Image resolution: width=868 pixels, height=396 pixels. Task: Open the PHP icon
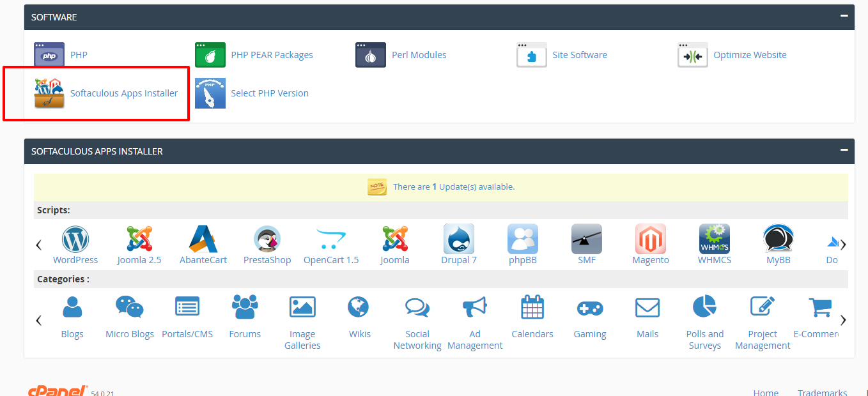coord(49,55)
